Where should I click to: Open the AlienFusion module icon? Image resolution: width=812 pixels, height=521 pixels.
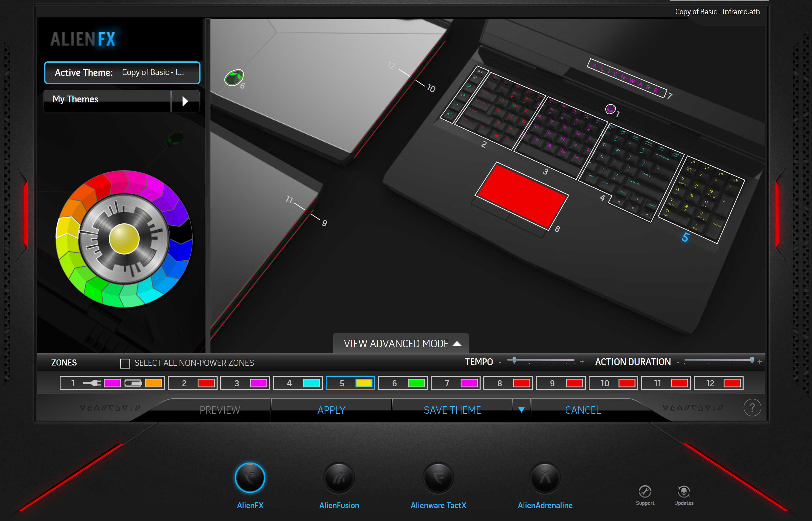pyautogui.click(x=339, y=478)
